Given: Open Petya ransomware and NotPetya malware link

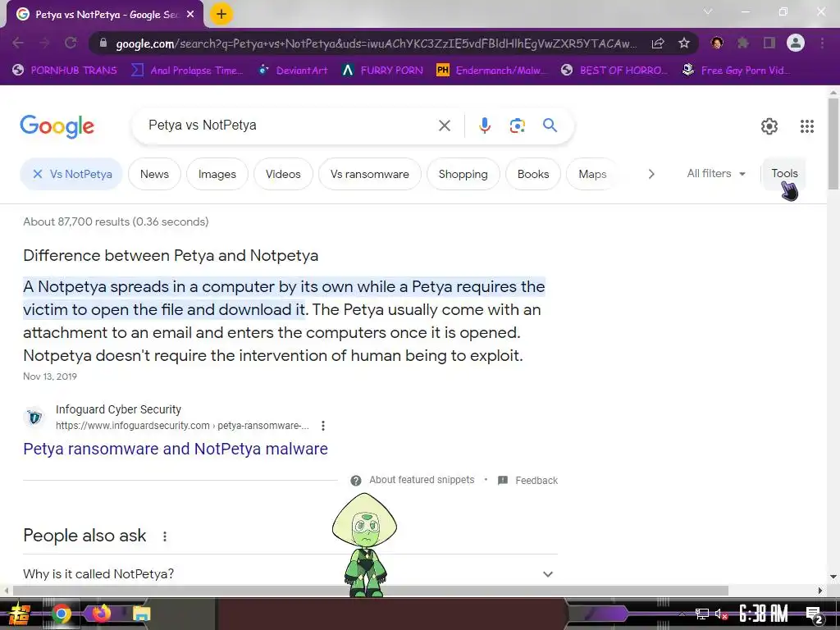Looking at the screenshot, I should (176, 449).
